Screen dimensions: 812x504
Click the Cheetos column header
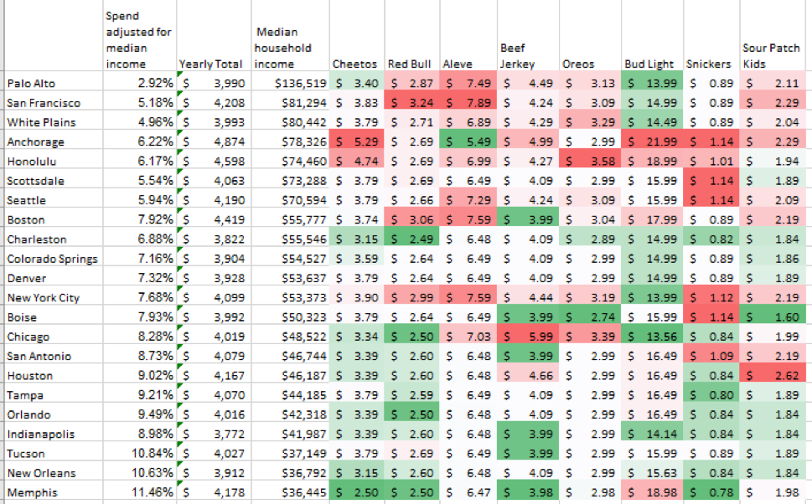pos(357,36)
